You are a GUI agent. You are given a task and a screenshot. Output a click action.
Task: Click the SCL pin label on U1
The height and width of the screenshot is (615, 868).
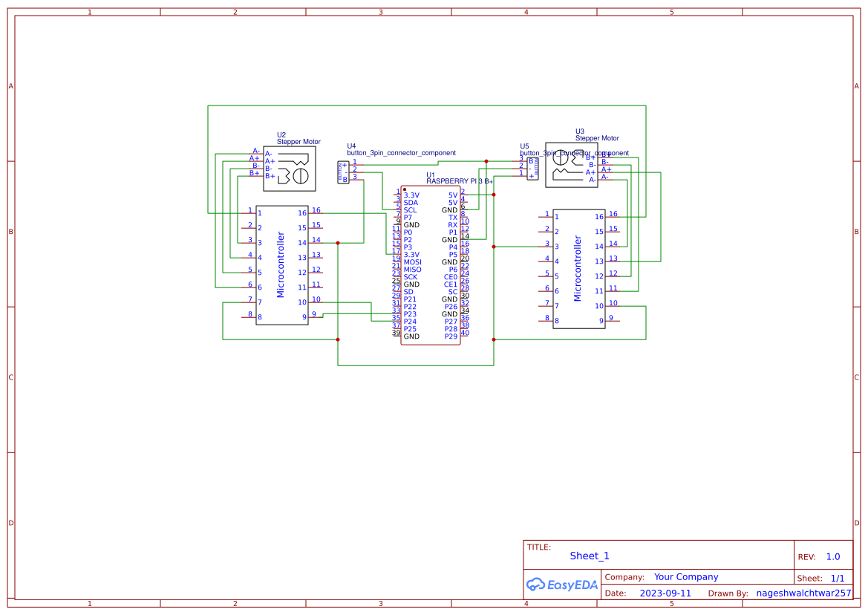[409, 210]
